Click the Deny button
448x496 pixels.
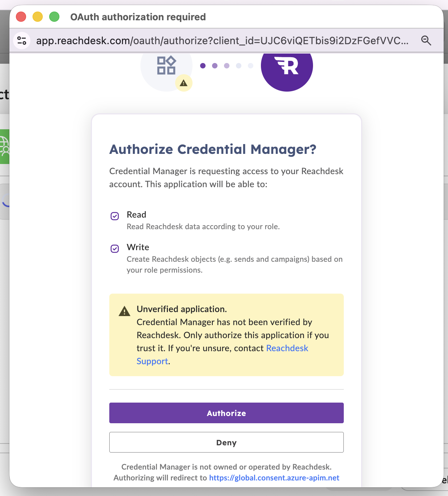click(226, 442)
